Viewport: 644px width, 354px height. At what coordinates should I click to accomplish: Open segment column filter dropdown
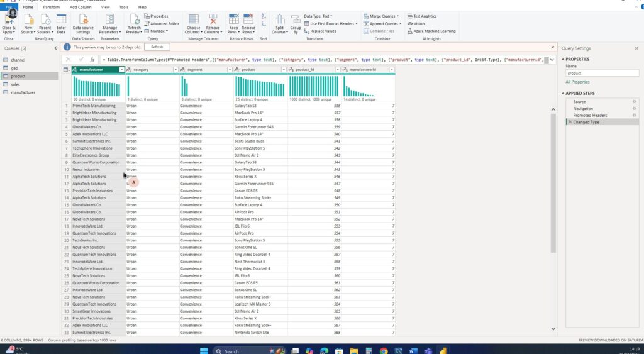(230, 70)
